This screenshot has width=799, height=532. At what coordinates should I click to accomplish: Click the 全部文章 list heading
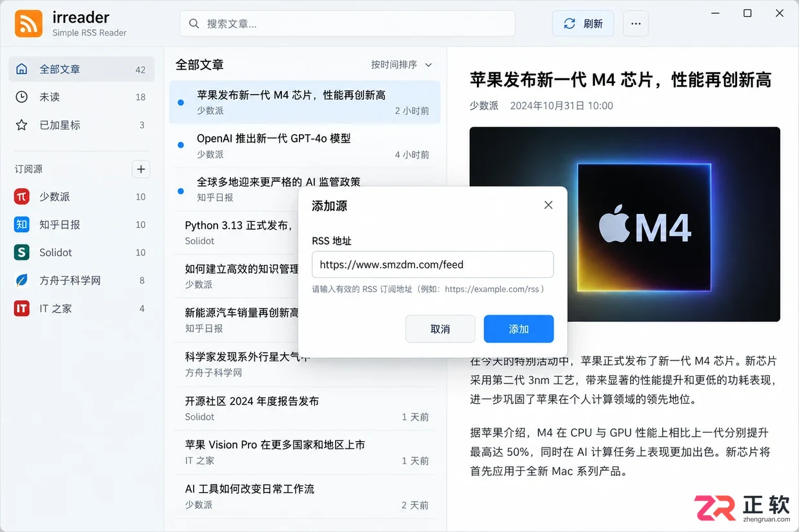tap(199, 64)
